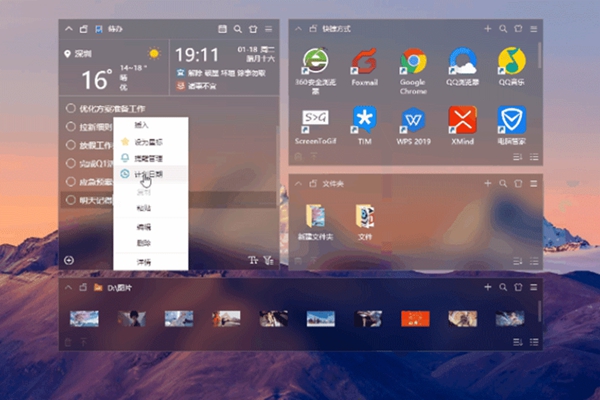This screenshot has height=400, width=600.
Task: Click search icon in the shortcuts panel header
Action: (503, 30)
